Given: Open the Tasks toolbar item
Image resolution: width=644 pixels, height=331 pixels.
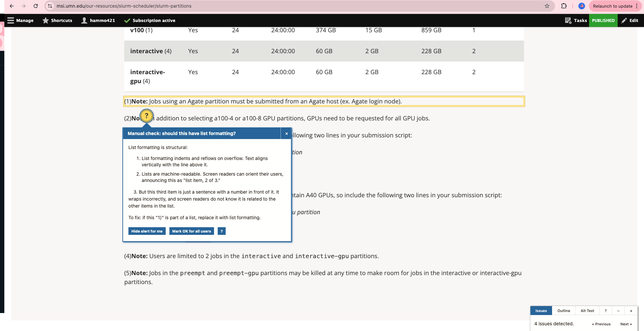Looking at the screenshot, I should tap(576, 20).
